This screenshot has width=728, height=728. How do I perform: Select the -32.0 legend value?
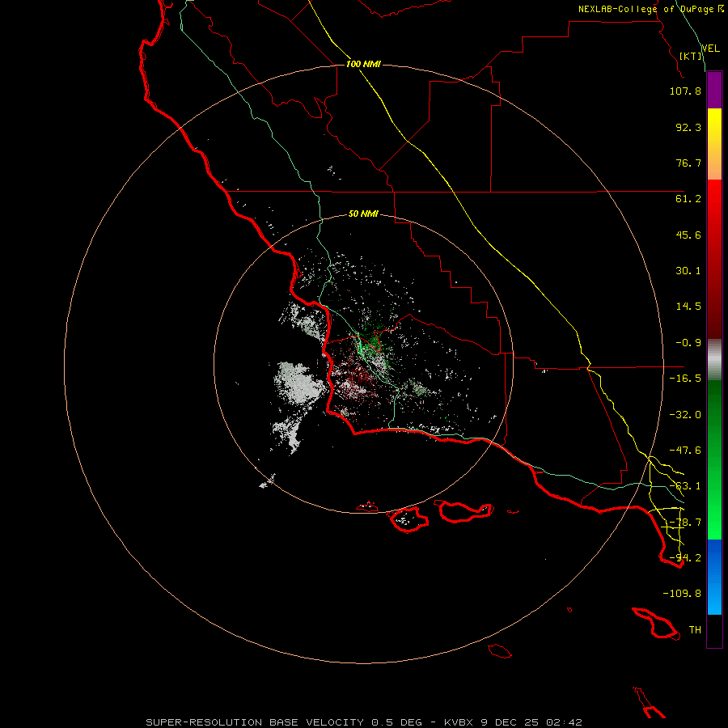[x=685, y=415]
